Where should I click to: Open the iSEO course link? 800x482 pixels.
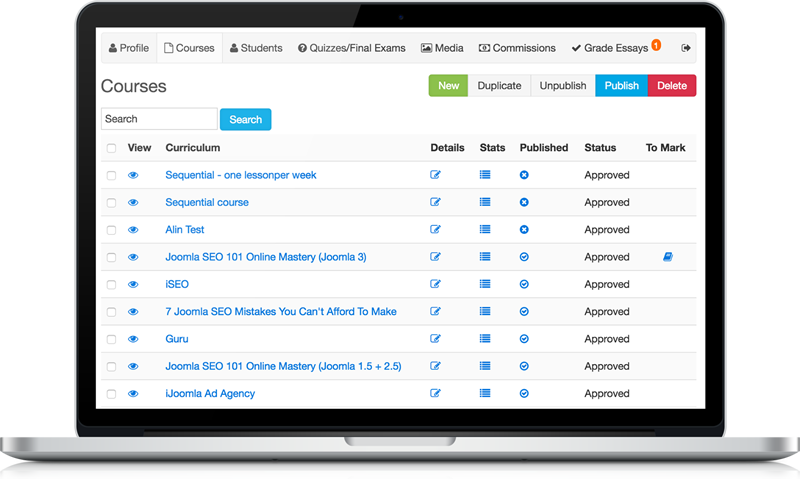pos(177,284)
